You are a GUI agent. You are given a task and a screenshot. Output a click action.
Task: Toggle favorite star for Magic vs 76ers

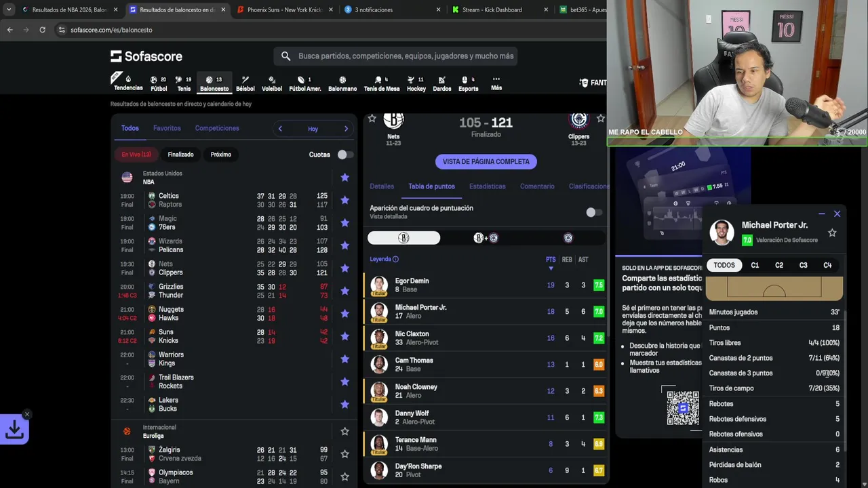[344, 222]
